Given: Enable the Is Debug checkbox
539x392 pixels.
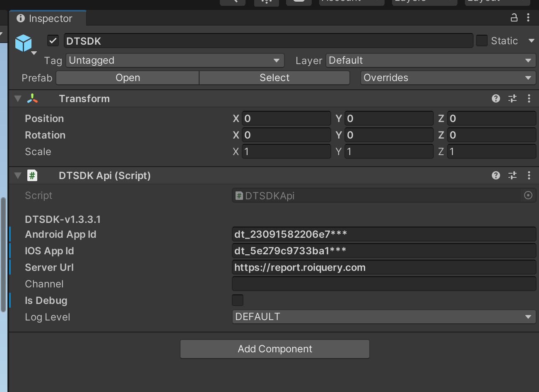Looking at the screenshot, I should 238,300.
